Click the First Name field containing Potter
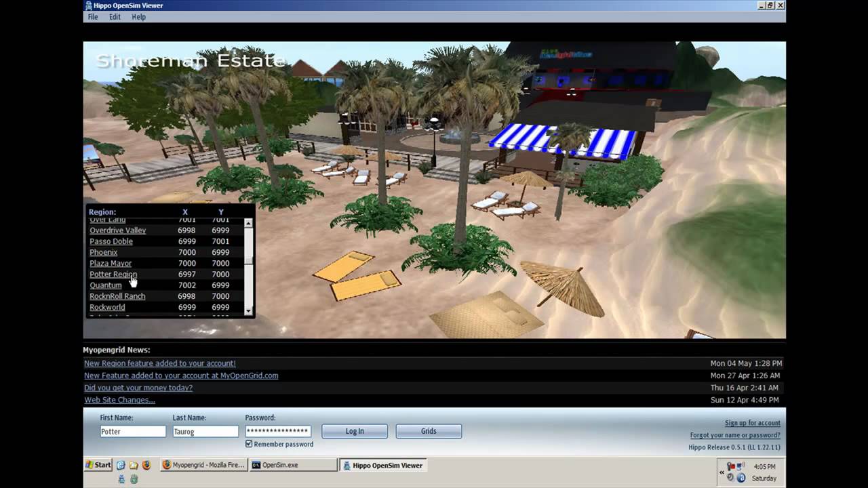 pyautogui.click(x=133, y=431)
